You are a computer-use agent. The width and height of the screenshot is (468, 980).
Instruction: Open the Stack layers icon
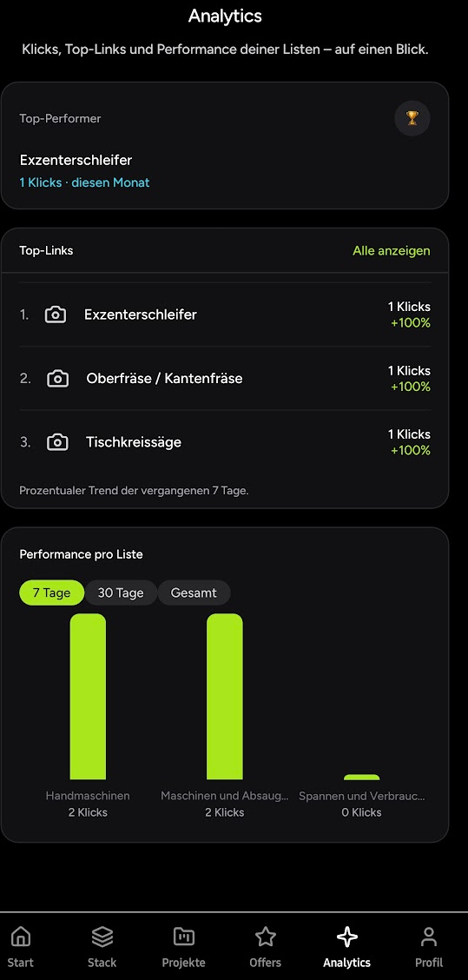pyautogui.click(x=102, y=937)
